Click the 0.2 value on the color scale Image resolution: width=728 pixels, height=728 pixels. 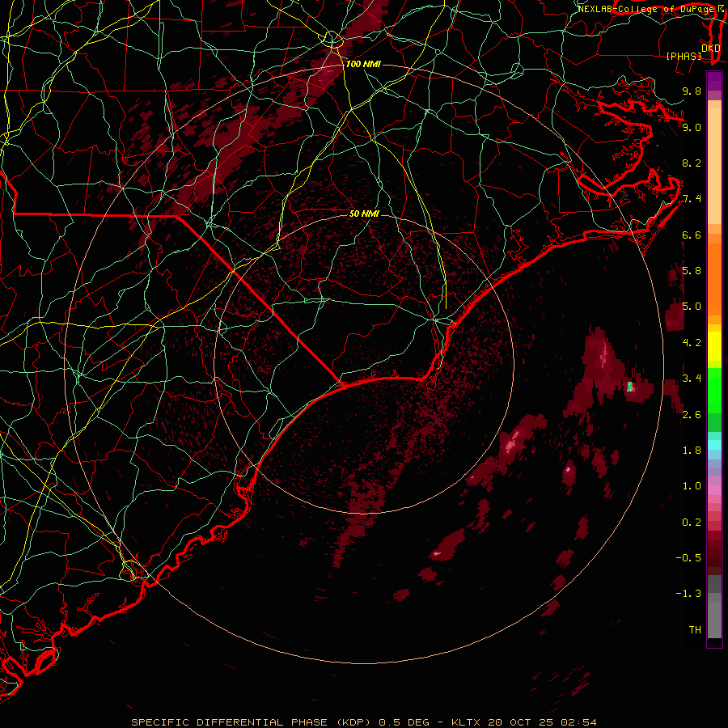(692, 523)
